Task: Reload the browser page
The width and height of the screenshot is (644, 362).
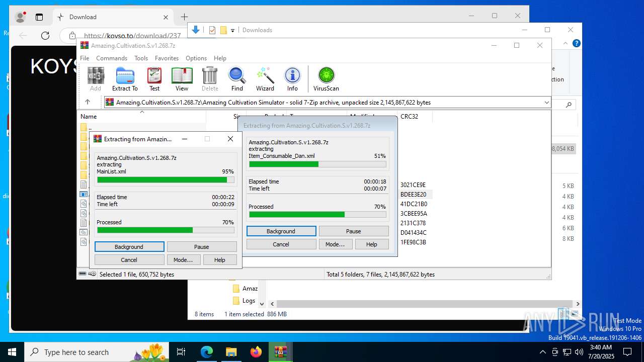Action: 45,35
